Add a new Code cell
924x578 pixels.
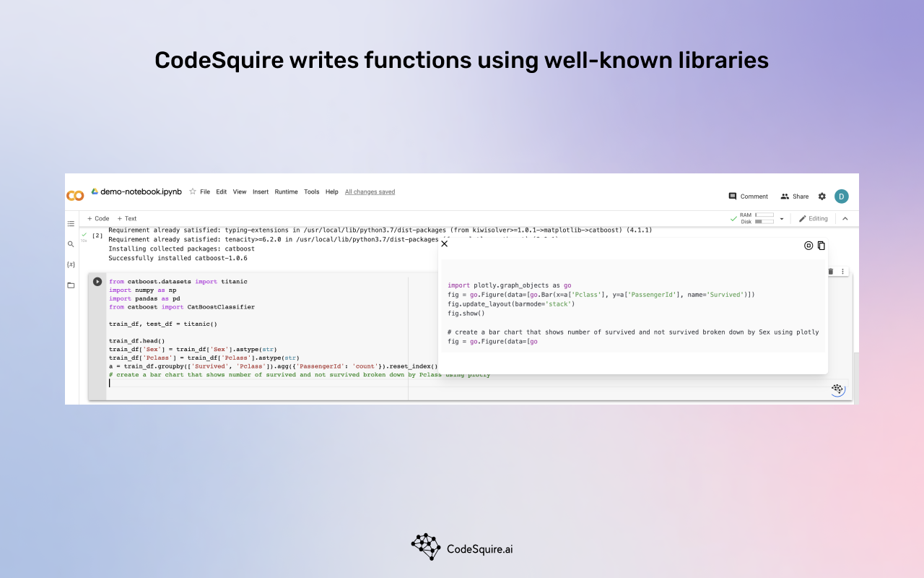point(98,218)
